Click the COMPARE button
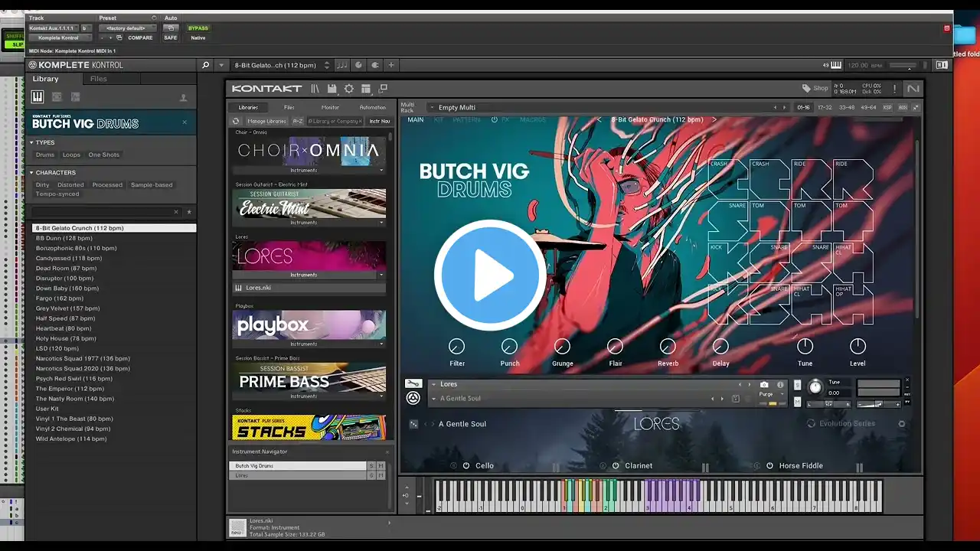Image resolution: width=980 pixels, height=551 pixels. [140, 37]
